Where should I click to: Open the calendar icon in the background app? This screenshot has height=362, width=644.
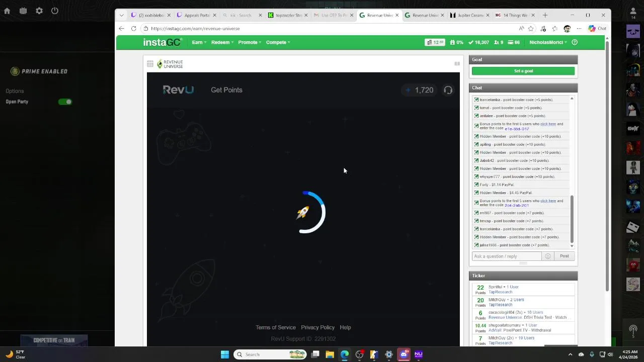tap(23, 11)
